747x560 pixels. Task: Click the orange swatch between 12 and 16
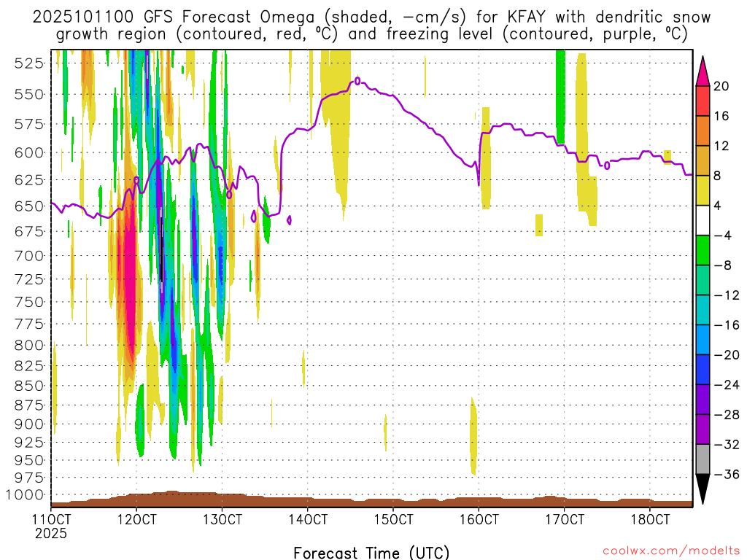(x=703, y=131)
